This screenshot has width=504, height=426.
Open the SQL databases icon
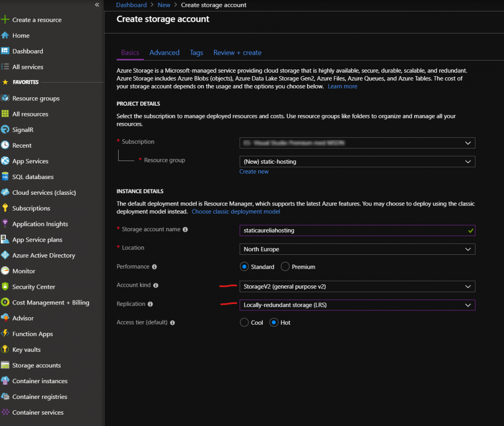[5, 177]
